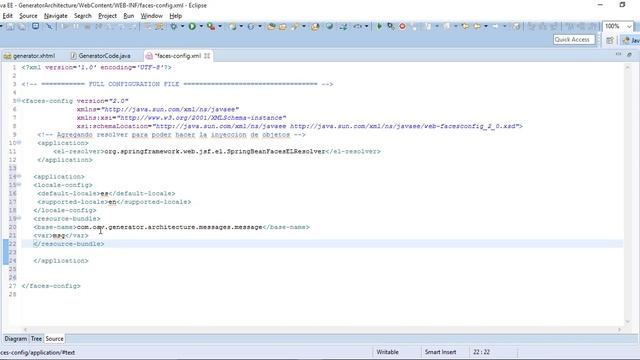Click the first yellow annotation arrow icon
Screen dimensions: 640x360
tap(465, 27)
